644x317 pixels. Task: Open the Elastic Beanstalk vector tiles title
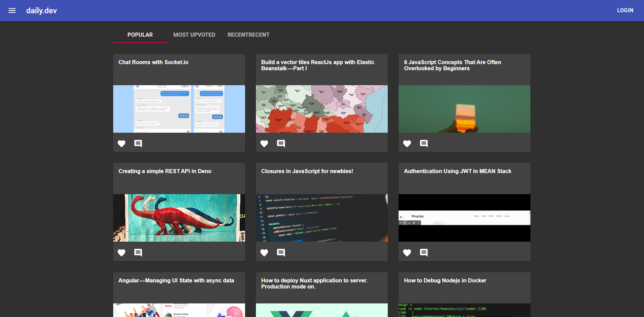(318, 65)
